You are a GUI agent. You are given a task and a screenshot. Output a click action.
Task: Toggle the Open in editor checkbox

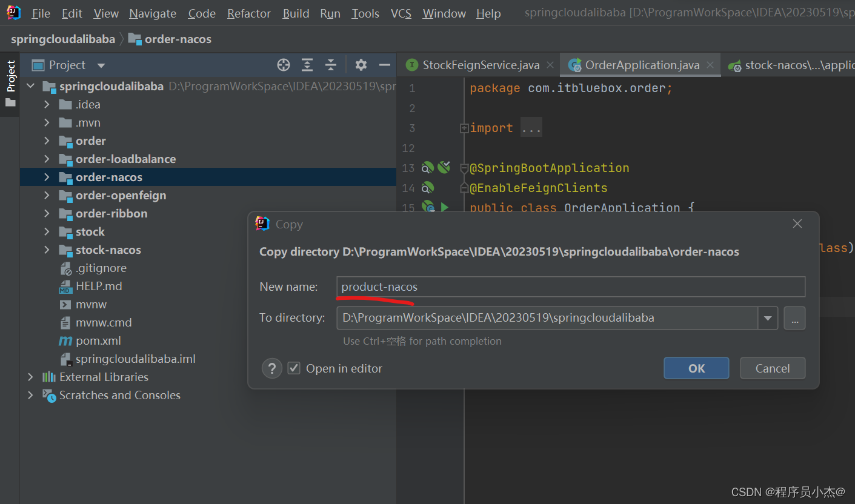coord(294,368)
